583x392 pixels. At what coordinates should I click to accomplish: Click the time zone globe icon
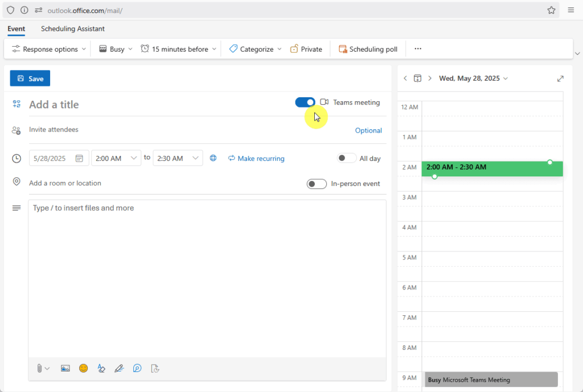tap(213, 158)
